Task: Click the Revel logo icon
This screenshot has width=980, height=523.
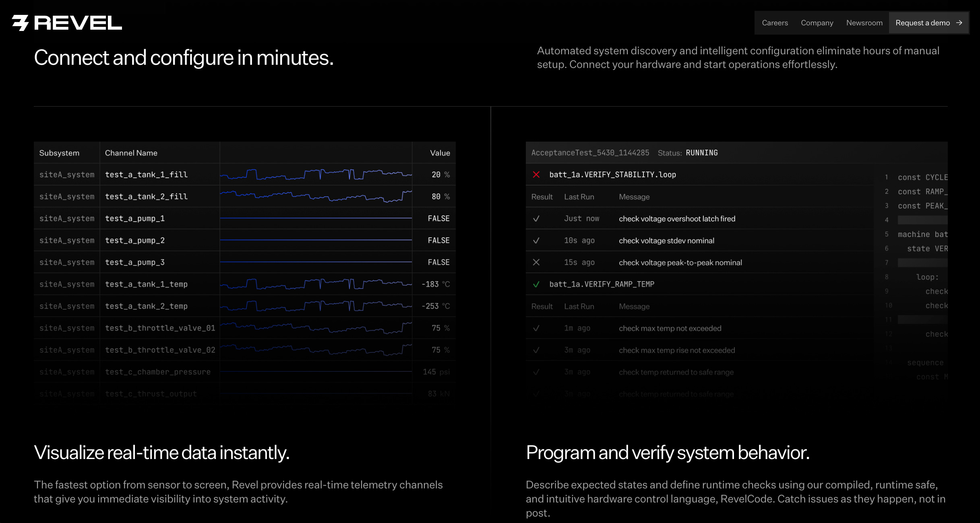Action: [x=21, y=23]
